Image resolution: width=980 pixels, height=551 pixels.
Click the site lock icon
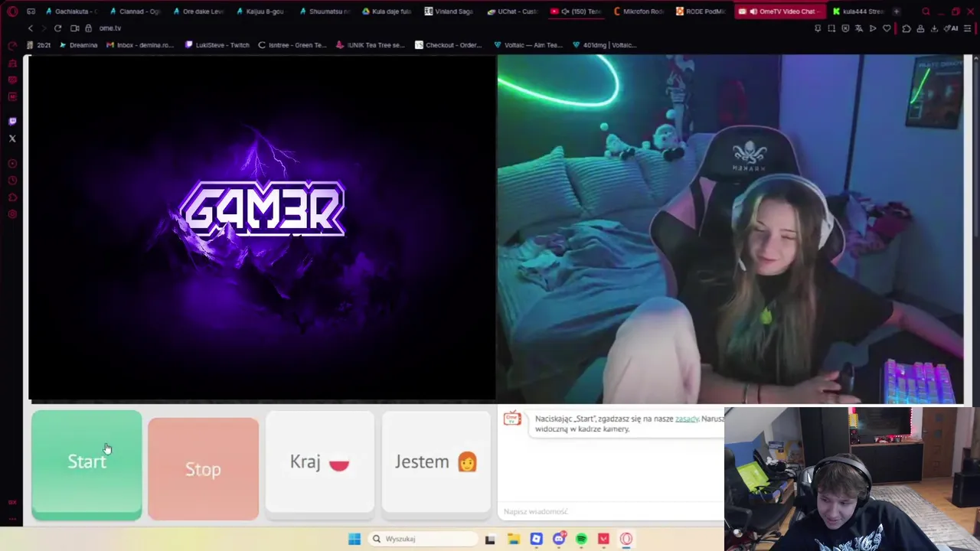[x=88, y=28]
